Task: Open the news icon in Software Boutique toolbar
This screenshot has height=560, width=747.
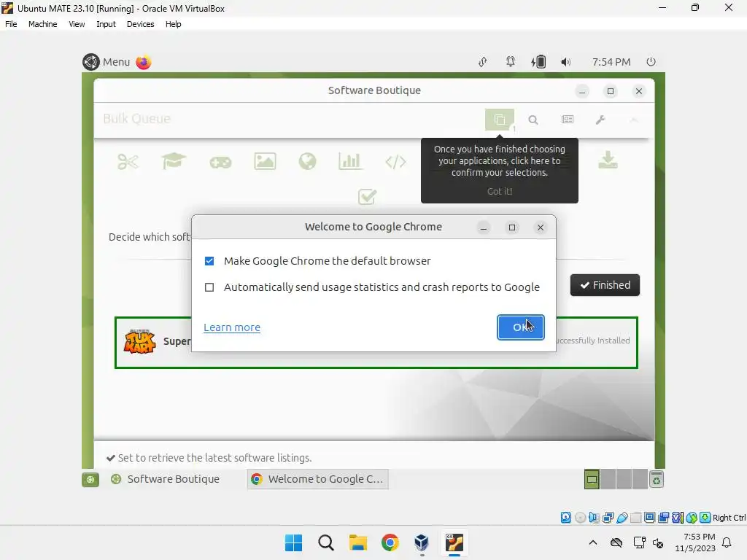Action: tap(568, 120)
